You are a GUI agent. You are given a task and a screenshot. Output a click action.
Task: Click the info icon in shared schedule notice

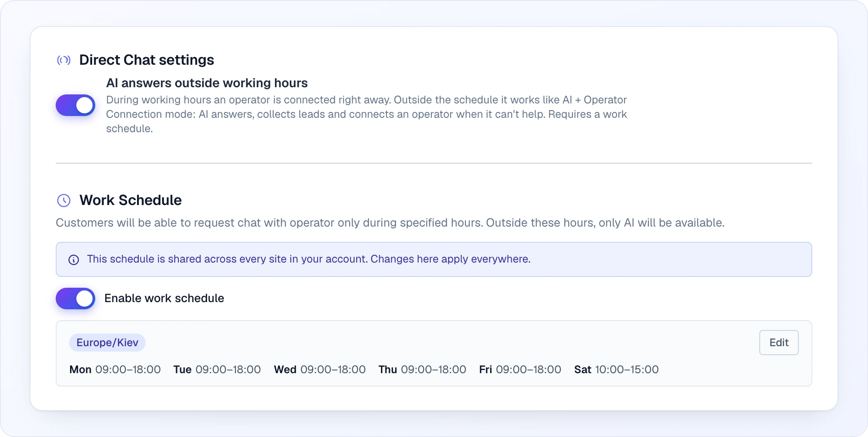click(x=74, y=260)
